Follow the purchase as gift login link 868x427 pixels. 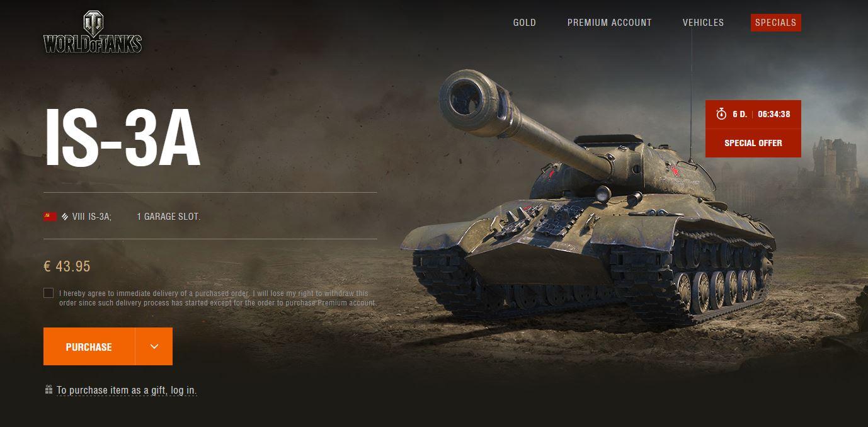point(127,390)
